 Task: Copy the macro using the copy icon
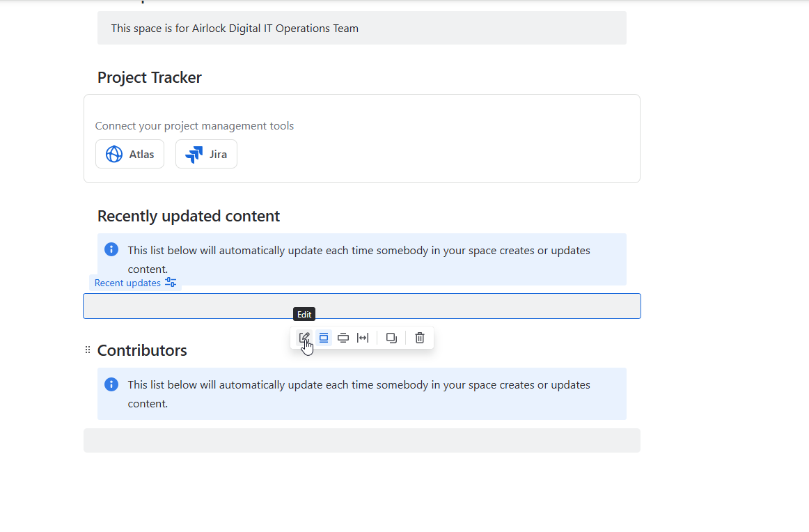[391, 338]
